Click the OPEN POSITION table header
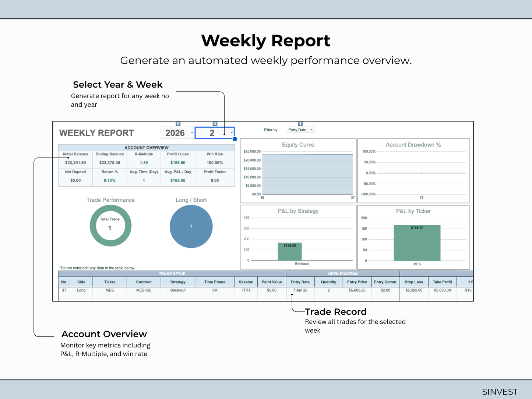The height and width of the screenshot is (399, 532). pos(343,274)
